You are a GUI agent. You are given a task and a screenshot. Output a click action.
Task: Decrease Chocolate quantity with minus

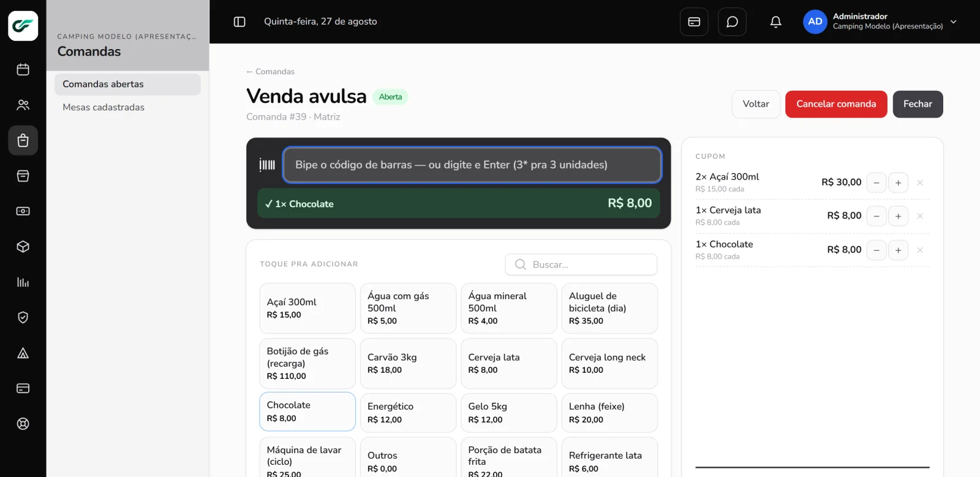point(876,250)
